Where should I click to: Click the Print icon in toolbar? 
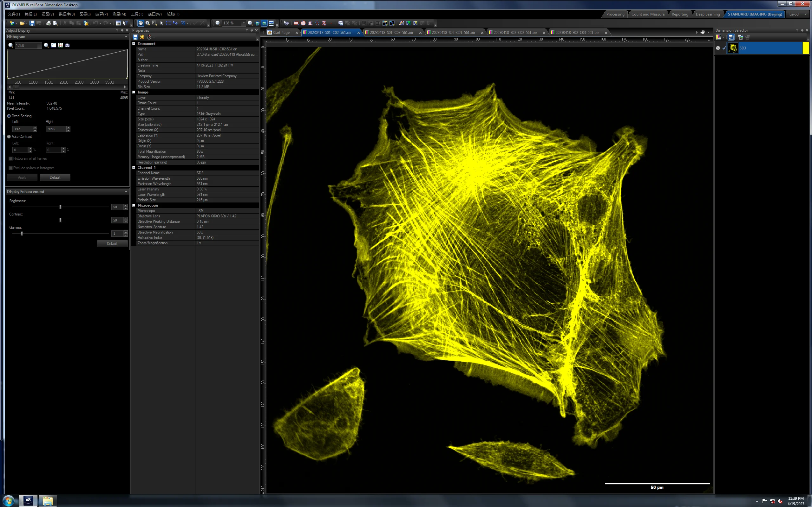click(49, 23)
